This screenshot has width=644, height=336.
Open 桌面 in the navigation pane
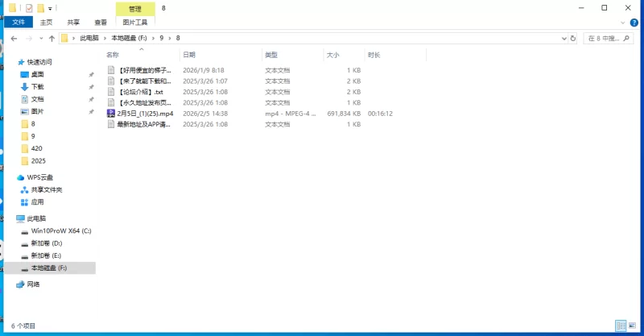(x=37, y=74)
